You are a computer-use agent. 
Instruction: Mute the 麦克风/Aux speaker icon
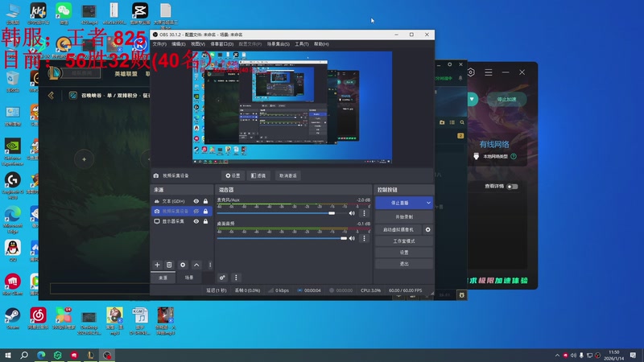(352, 213)
